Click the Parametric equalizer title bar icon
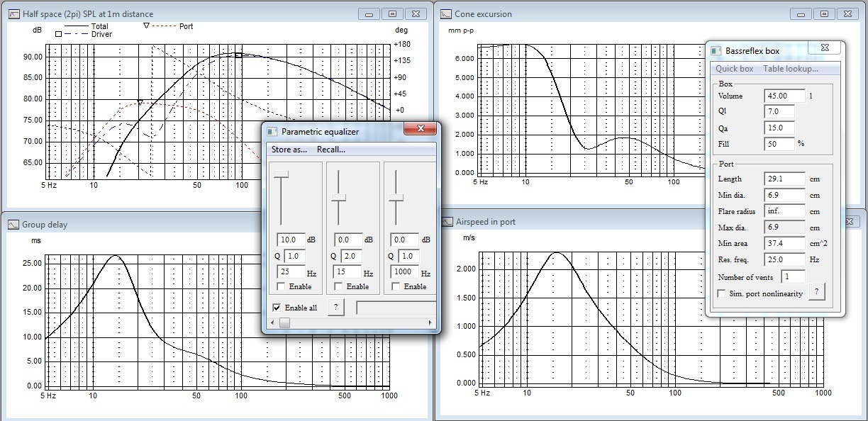Image resolution: width=868 pixels, height=421 pixels. point(272,131)
